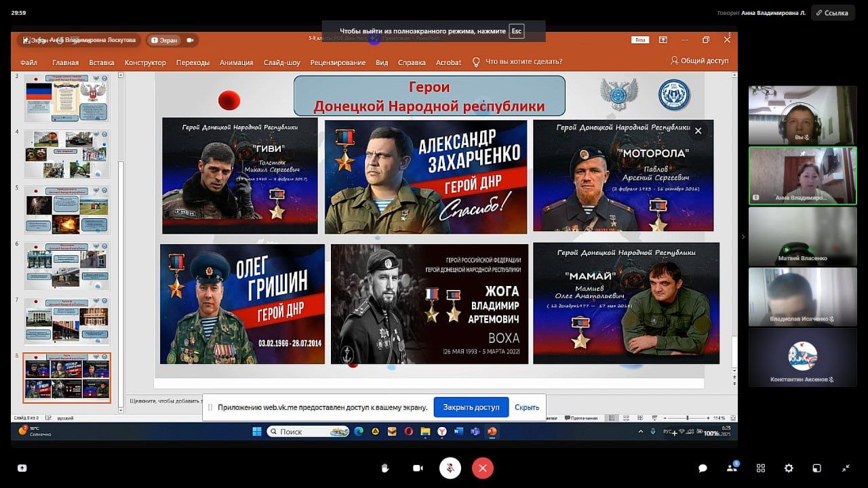Viewport: 868px width, 488px height.
Task: Open Microsoft Edge from the taskbar
Action: (359, 431)
